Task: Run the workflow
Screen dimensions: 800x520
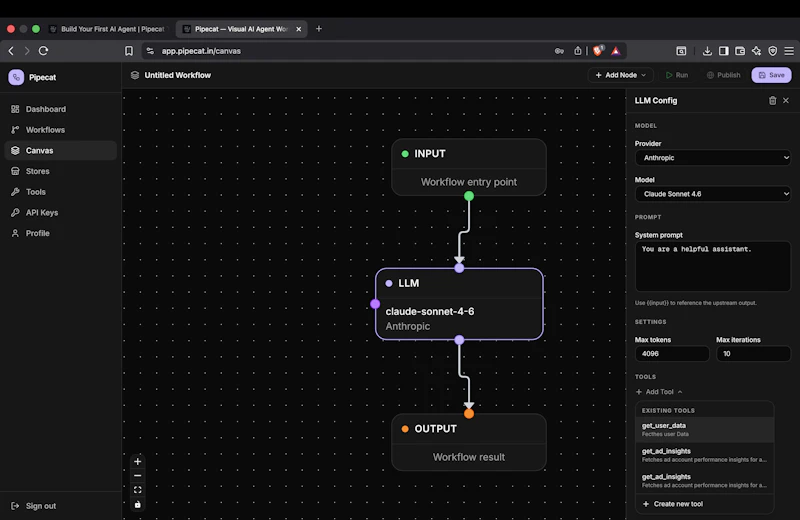Action: [x=677, y=75]
